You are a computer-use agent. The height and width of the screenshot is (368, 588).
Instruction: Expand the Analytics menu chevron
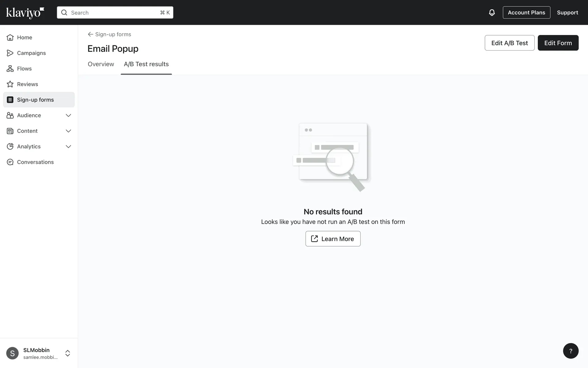68,147
